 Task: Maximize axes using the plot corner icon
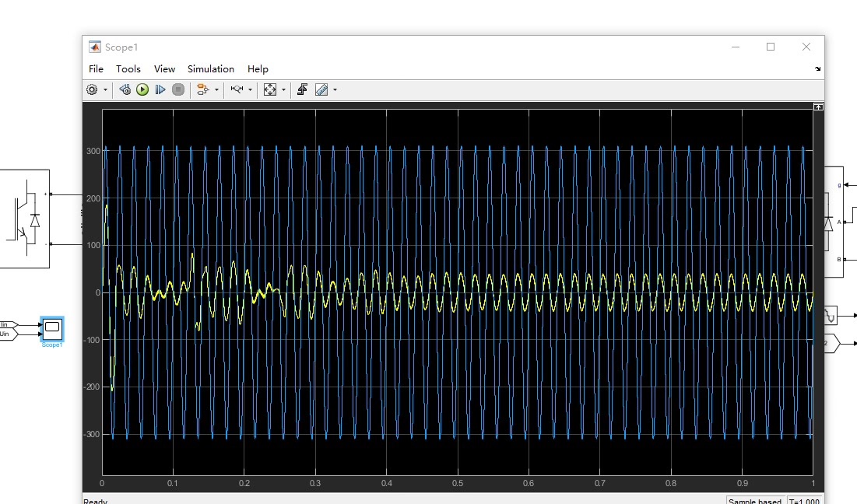(818, 107)
